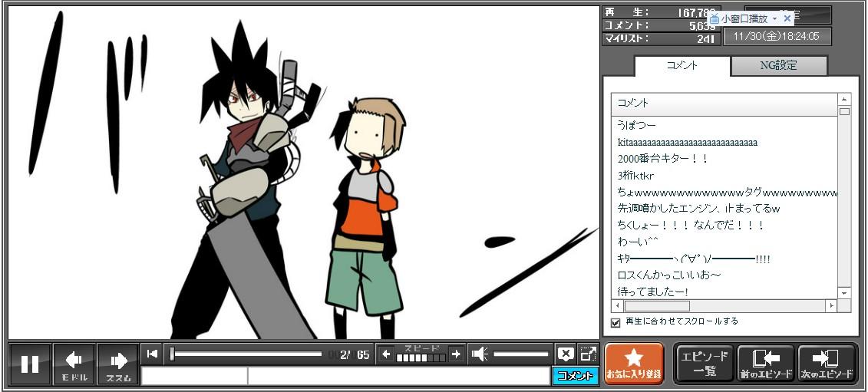
Task: Decrease playback speed with left arrow
Action: coord(386,354)
